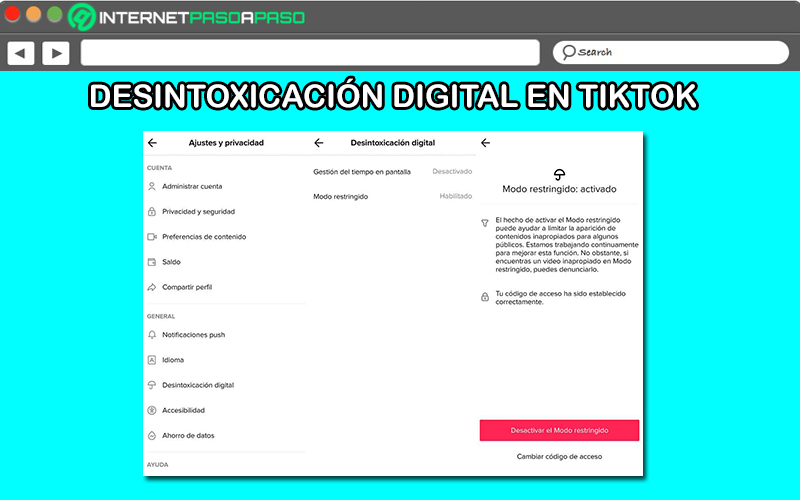Click the Desintoxicación digital screen title
Image resolution: width=800 pixels, height=500 pixels.
click(392, 143)
